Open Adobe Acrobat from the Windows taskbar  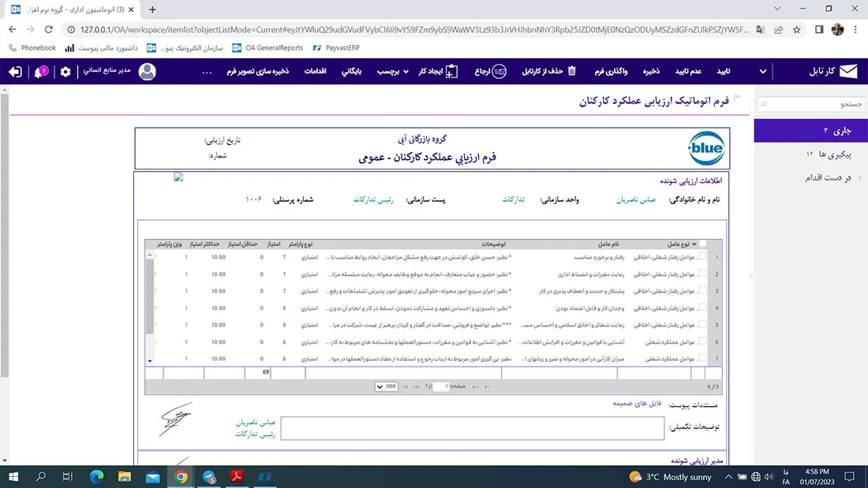tap(237, 477)
